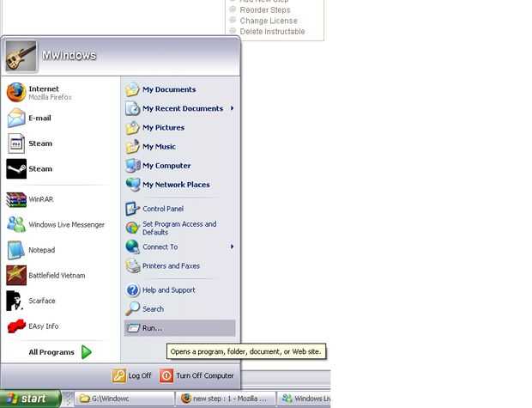The height and width of the screenshot is (408, 532).
Task: Open My Documents folder icon
Action: pos(132,89)
